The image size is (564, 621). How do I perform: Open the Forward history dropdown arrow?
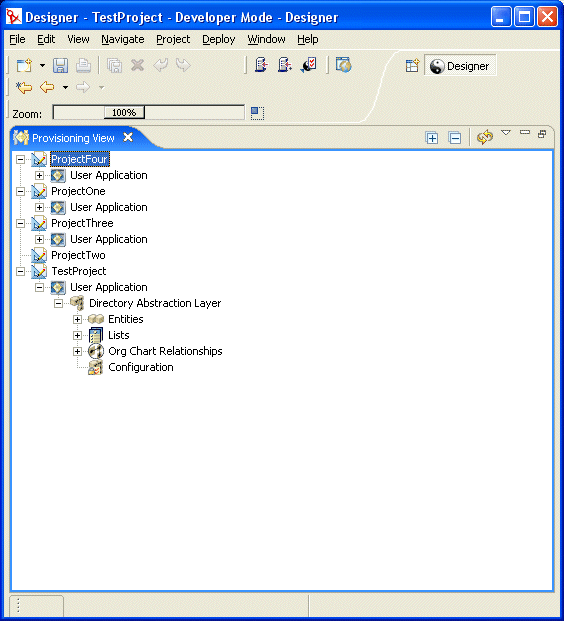(x=101, y=87)
